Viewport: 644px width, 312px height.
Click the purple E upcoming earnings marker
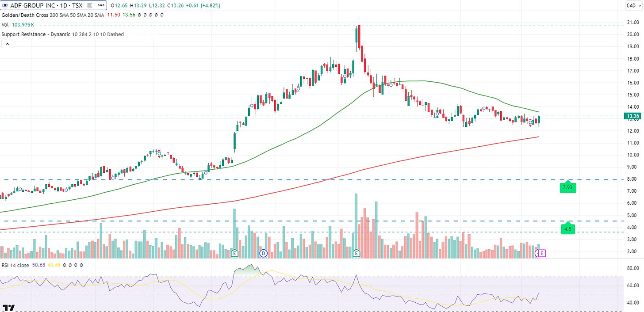tap(543, 253)
